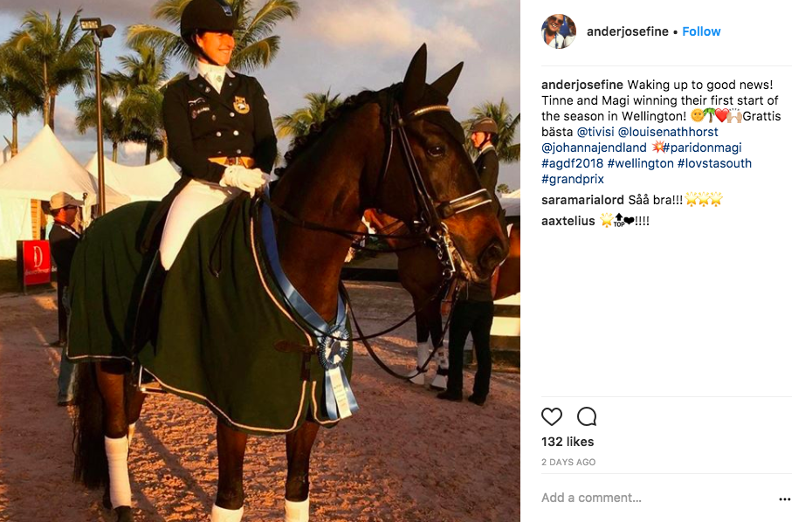Screen dimensions: 812x522
Task: Browse the #agdf2018 hashtag
Action: (x=572, y=163)
